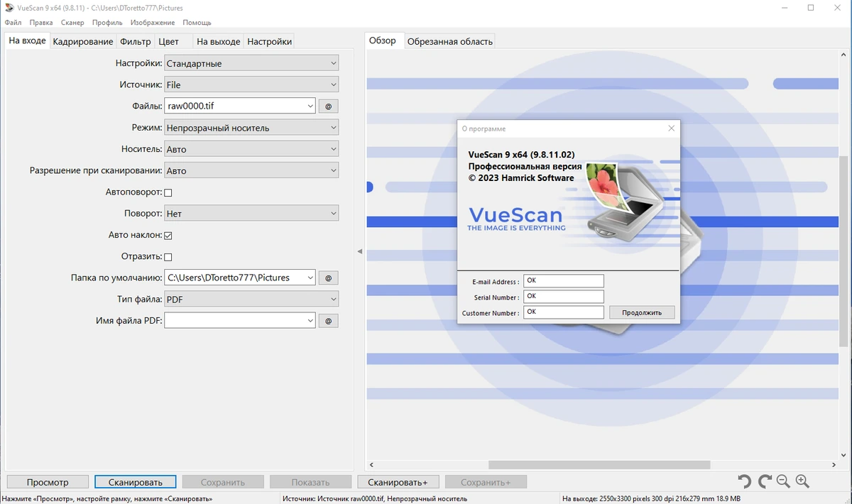Image resolution: width=852 pixels, height=504 pixels.
Task: Switch to the Обрезанная область tab
Action: coord(450,41)
